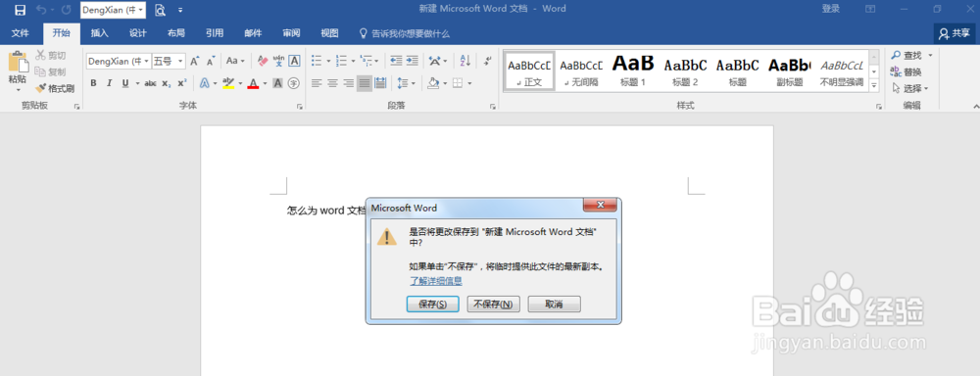Shrink font size with the smaller A icon

click(211, 62)
